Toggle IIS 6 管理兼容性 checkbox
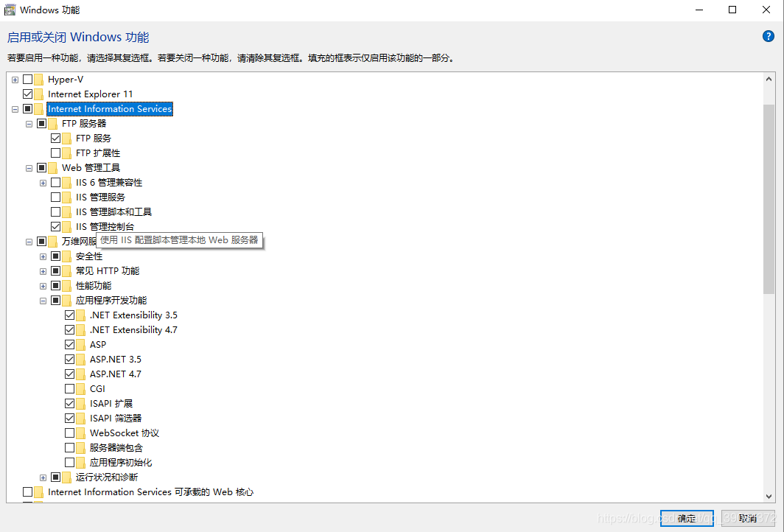This screenshot has width=784, height=532. coord(55,182)
